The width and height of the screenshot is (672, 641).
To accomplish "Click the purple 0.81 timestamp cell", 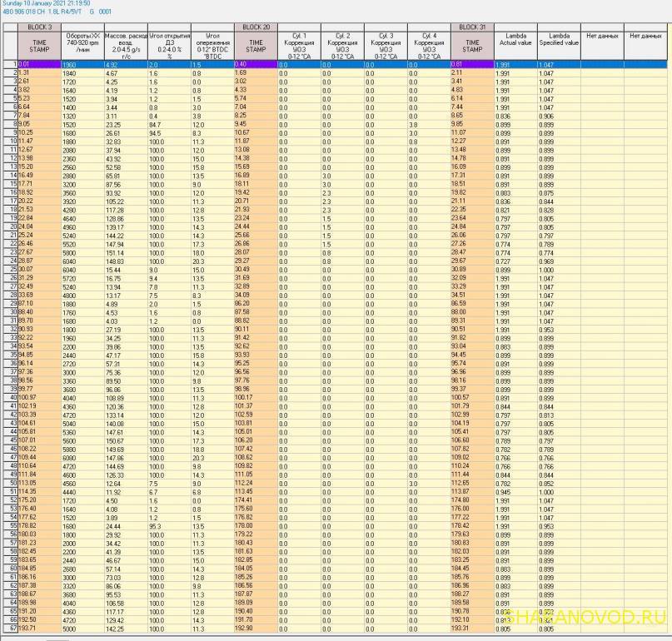I will (x=471, y=64).
